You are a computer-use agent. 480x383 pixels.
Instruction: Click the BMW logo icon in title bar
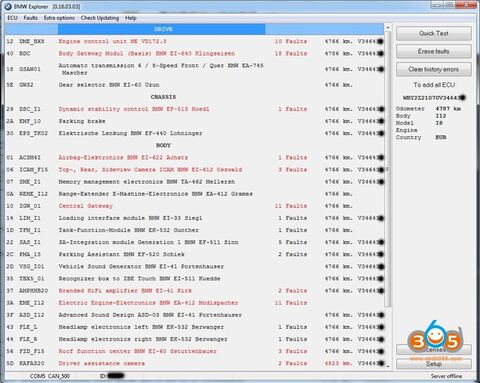[x=8, y=6]
